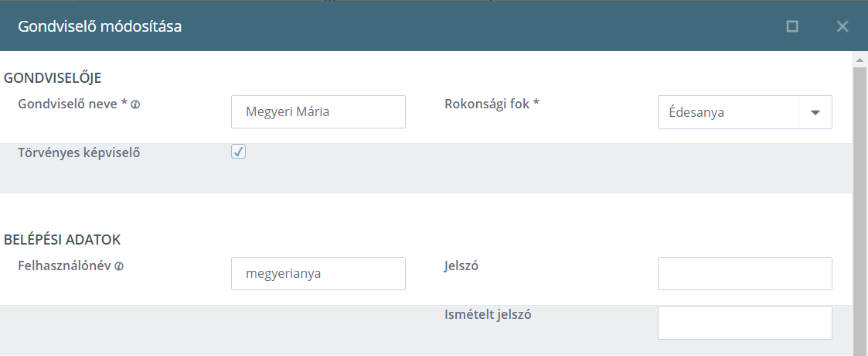Click into the empty Jelszó password field
This screenshot has height=356, width=868.
click(x=744, y=273)
